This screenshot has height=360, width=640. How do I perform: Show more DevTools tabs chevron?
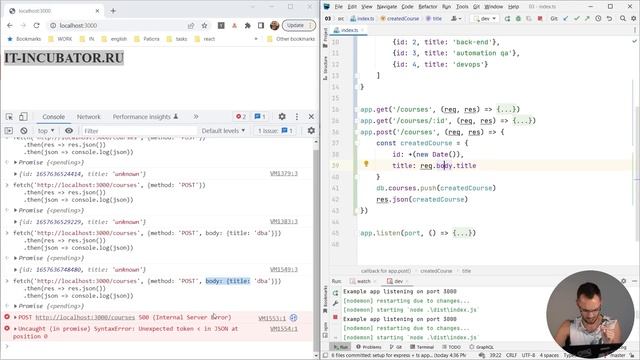coord(196,117)
